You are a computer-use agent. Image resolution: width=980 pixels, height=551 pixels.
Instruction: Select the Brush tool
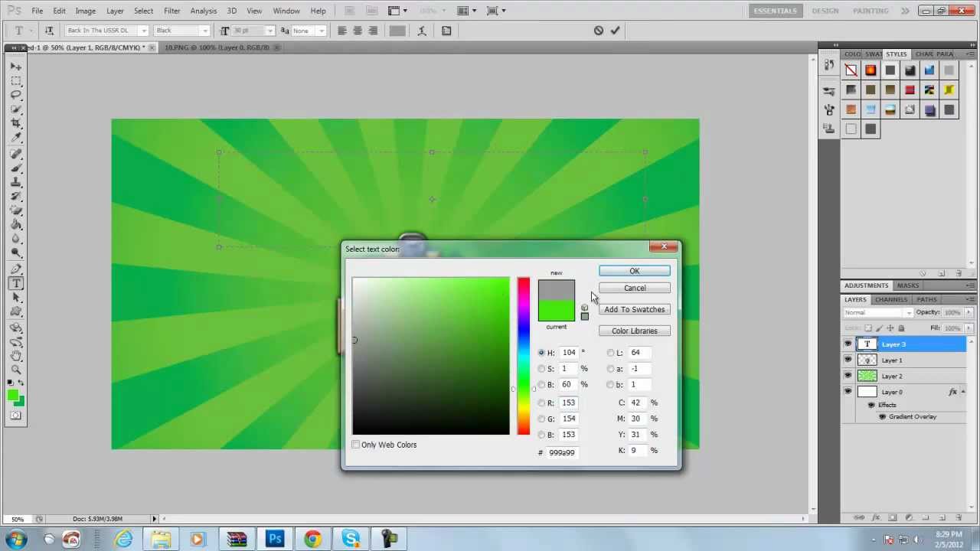(x=16, y=168)
